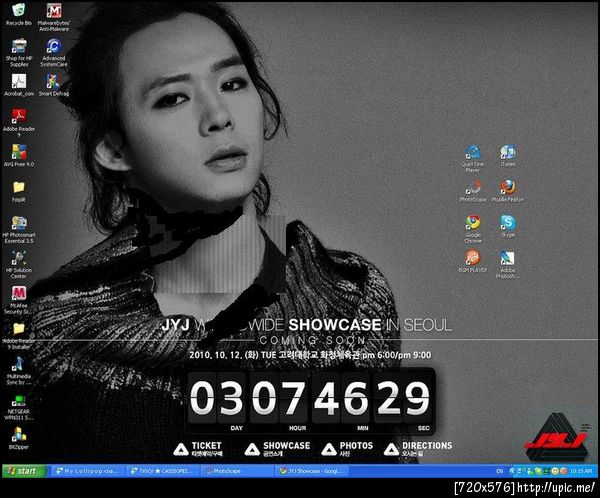600x498 pixels.
Task: Open QuickTime Player shortcut
Action: (473, 158)
